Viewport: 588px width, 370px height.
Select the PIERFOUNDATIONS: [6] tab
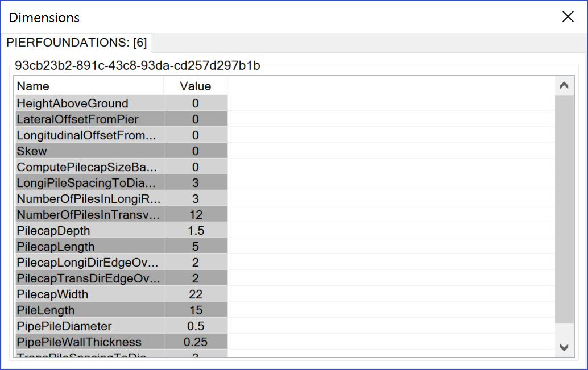click(77, 43)
